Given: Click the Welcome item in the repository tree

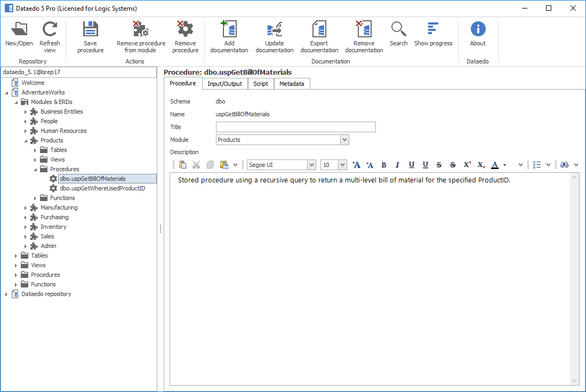Looking at the screenshot, I should (33, 83).
